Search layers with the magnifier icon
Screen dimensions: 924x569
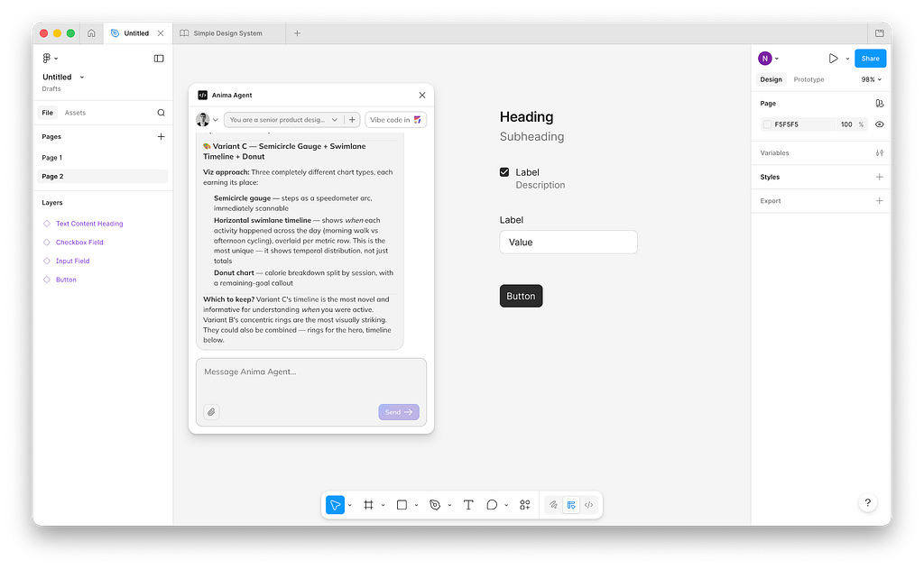(161, 113)
